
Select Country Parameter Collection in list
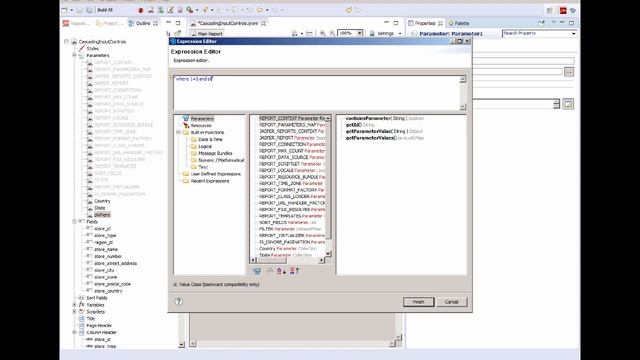pyautogui.click(x=288, y=249)
